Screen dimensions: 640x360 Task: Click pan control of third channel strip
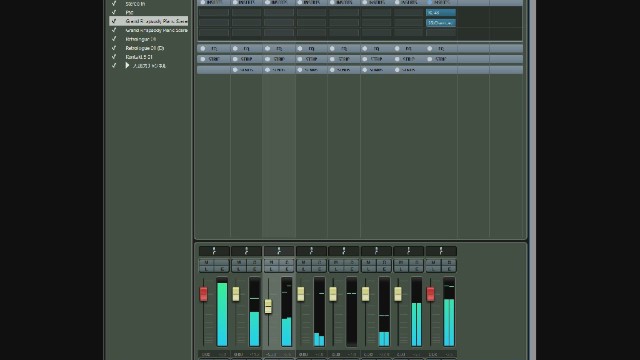(279, 251)
